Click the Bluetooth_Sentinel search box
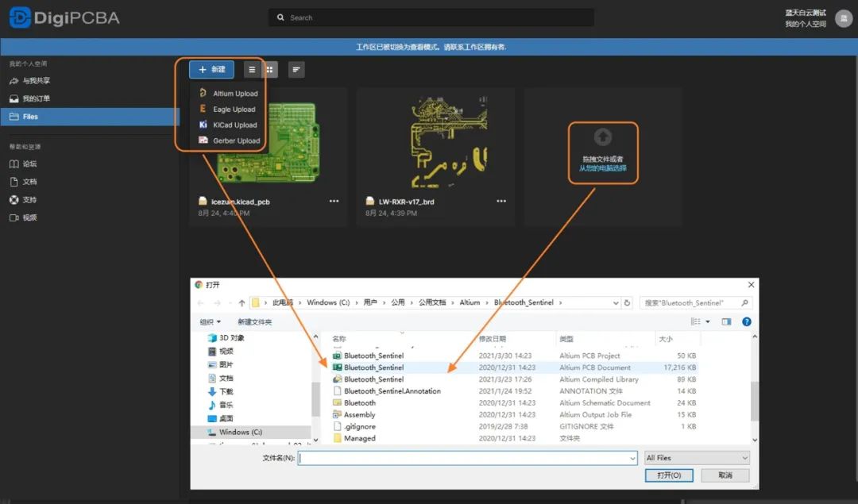 696,303
